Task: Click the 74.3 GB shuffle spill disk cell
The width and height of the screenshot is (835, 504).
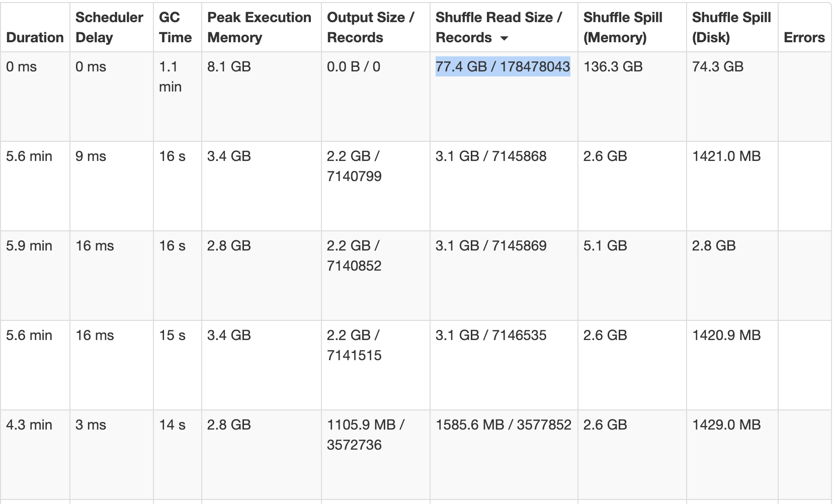Action: click(x=717, y=66)
